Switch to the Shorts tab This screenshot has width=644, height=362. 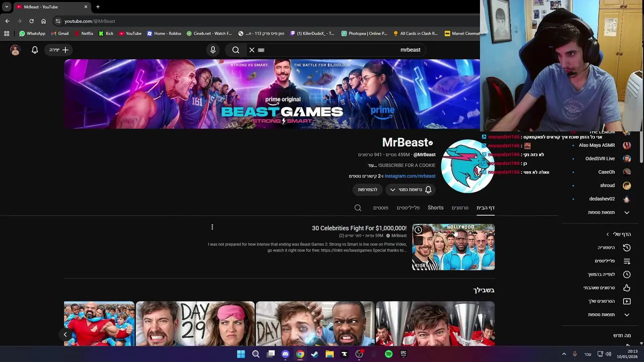pyautogui.click(x=436, y=208)
